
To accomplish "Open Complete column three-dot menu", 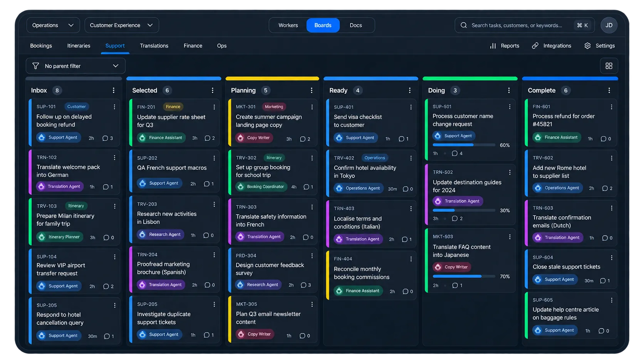I will click(609, 90).
